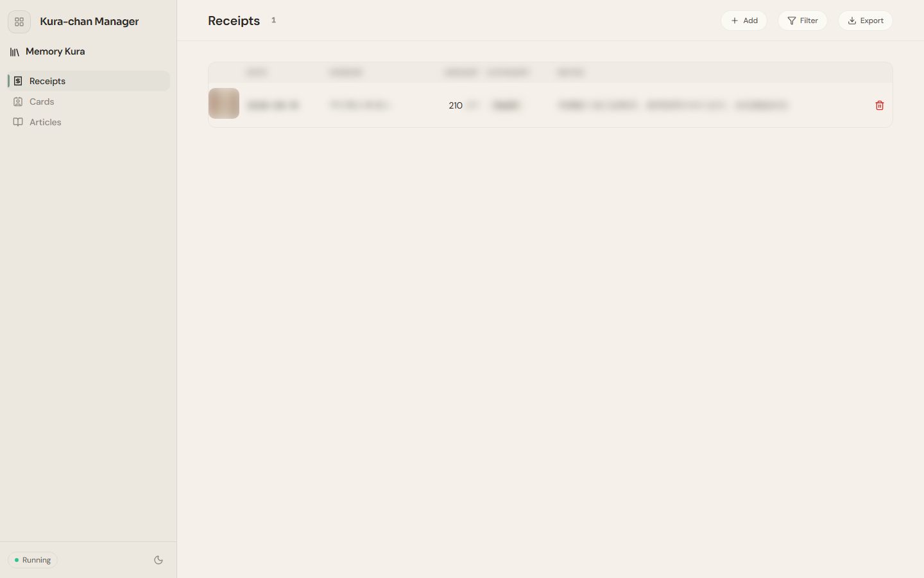Select the Articles book icon in sidebar

(x=18, y=122)
